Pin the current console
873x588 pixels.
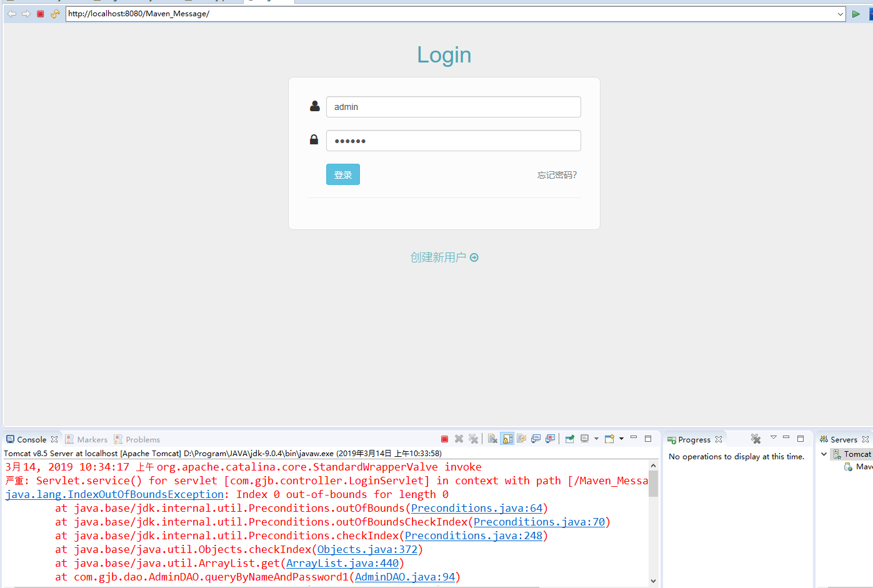[x=570, y=439]
